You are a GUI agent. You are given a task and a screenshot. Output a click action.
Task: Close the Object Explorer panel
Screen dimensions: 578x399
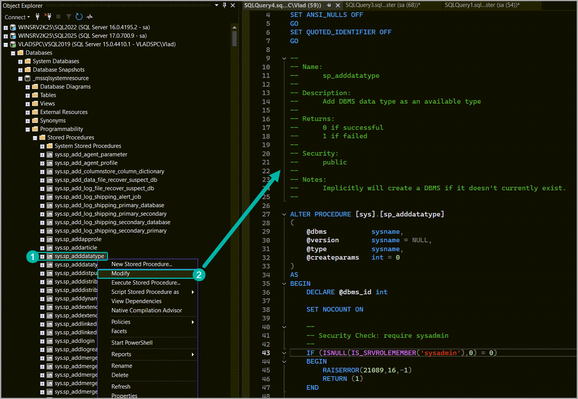tap(233, 5)
